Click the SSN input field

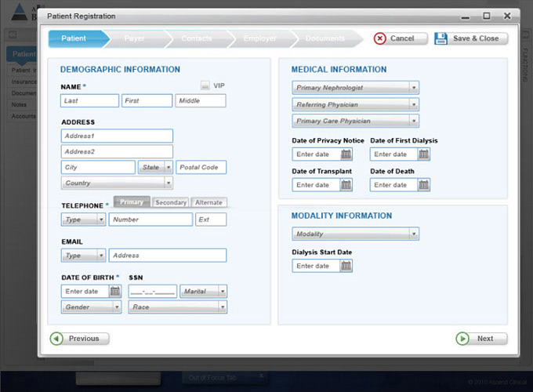tap(153, 292)
